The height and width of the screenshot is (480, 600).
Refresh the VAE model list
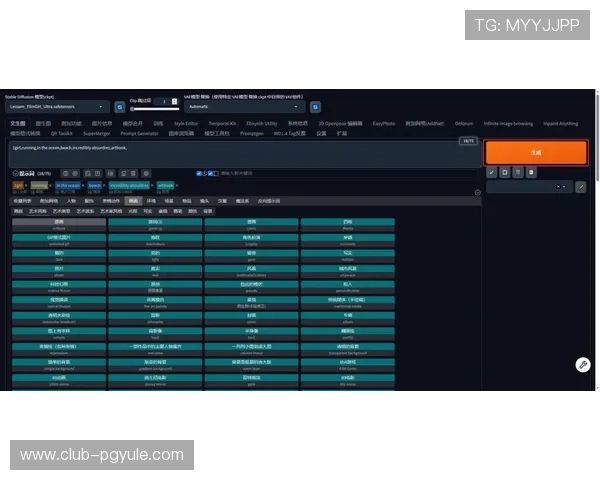pos(315,106)
